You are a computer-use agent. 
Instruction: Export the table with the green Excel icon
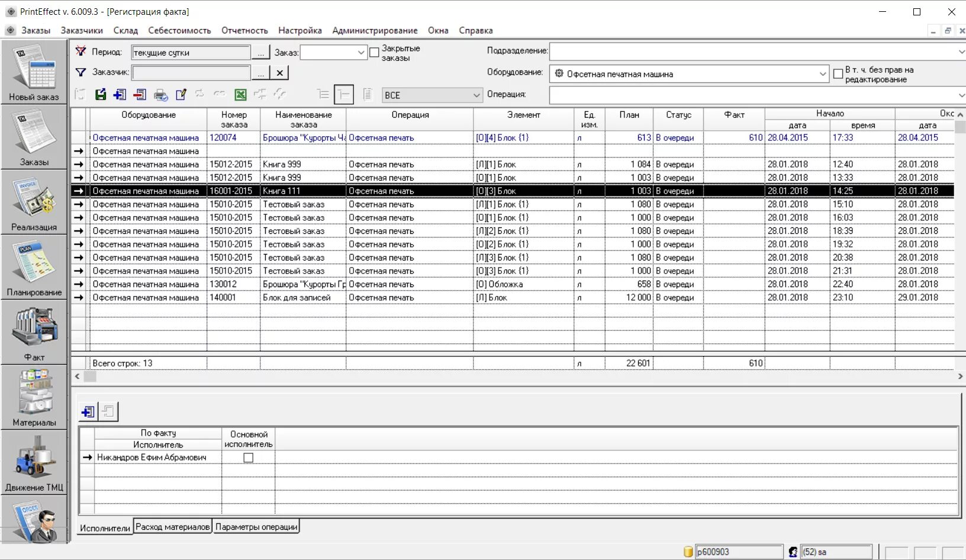pyautogui.click(x=240, y=94)
